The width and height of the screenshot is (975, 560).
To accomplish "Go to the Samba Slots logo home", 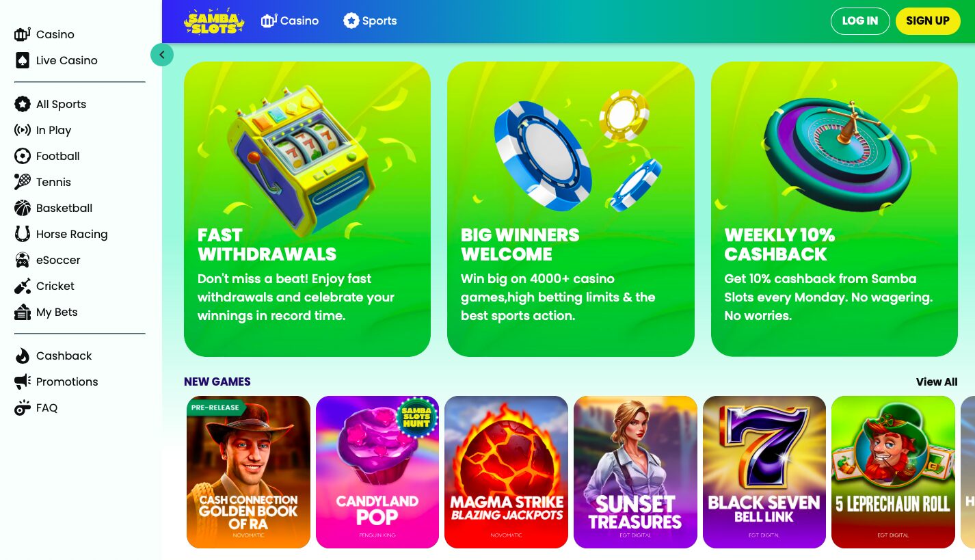I will pos(214,21).
